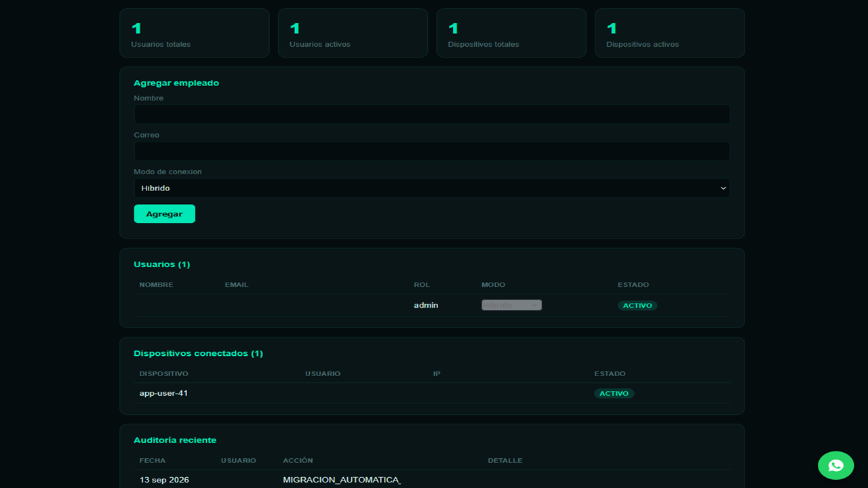Click the DISPOSITIVO column header
This screenshot has width=868, height=488.
coord(164,373)
